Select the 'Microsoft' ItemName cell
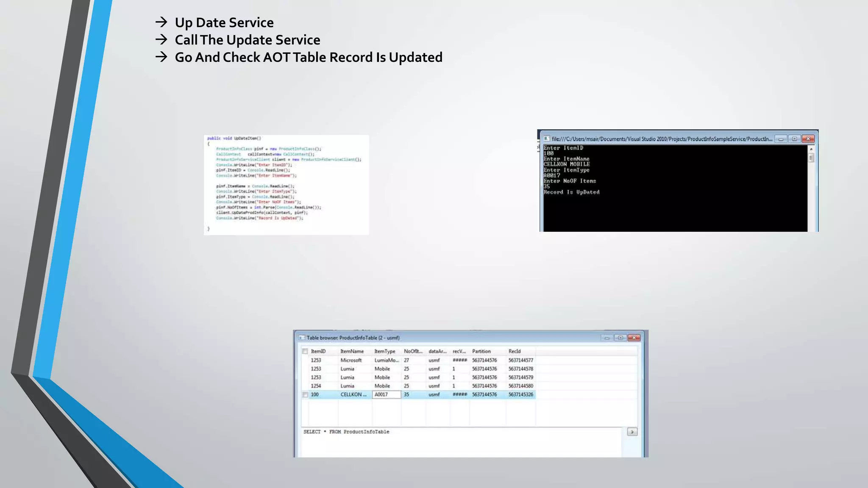Image resolution: width=868 pixels, height=488 pixels. (x=351, y=360)
